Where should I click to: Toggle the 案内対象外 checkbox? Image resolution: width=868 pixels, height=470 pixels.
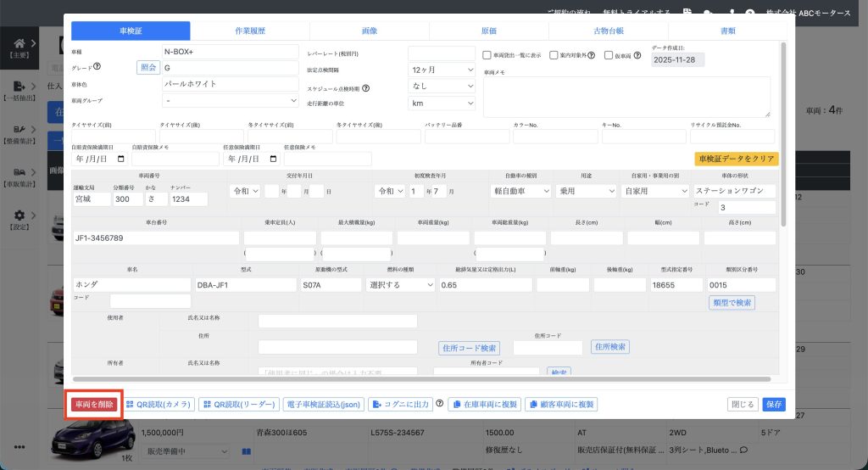point(554,55)
